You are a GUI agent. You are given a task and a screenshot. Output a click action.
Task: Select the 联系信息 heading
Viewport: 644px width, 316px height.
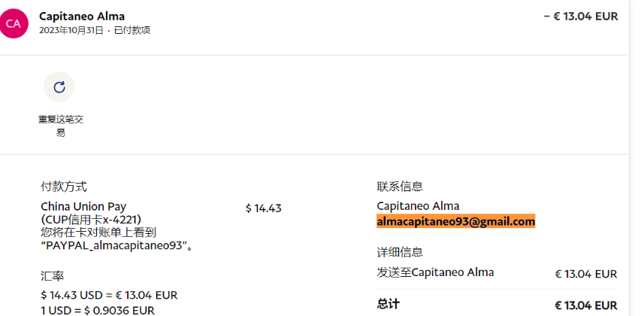click(x=400, y=186)
